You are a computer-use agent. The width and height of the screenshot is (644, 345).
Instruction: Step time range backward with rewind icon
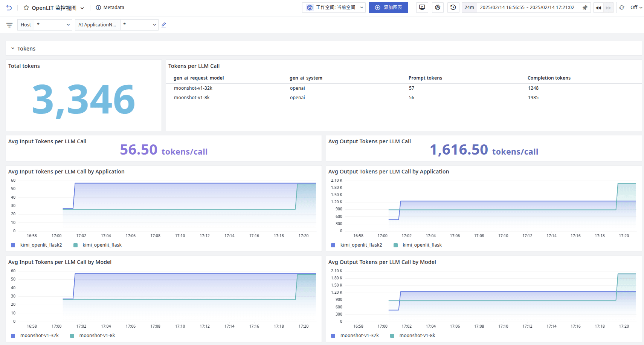(598, 8)
